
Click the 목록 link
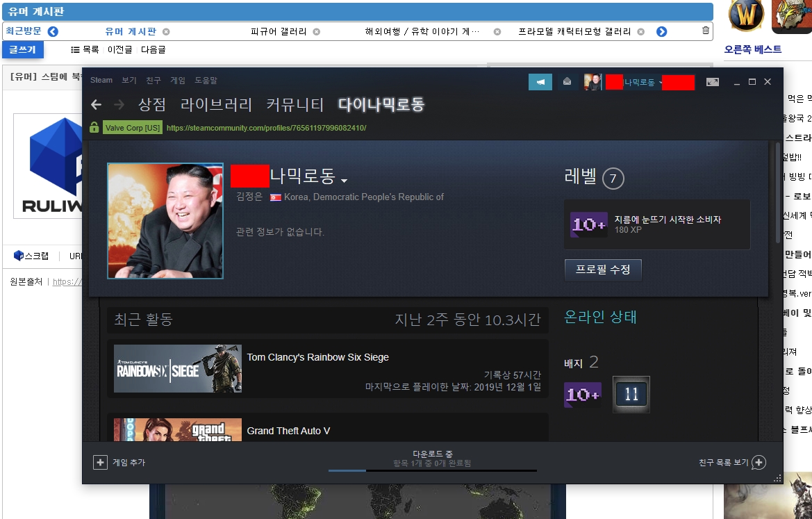tap(85, 50)
